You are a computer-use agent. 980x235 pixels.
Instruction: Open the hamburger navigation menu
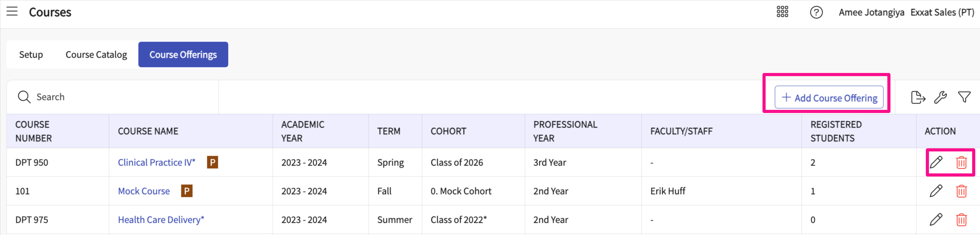click(12, 12)
